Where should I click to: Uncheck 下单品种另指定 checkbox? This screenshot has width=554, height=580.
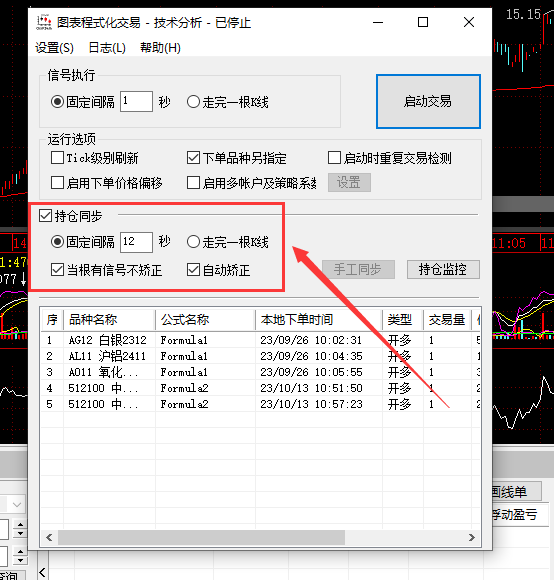193,158
